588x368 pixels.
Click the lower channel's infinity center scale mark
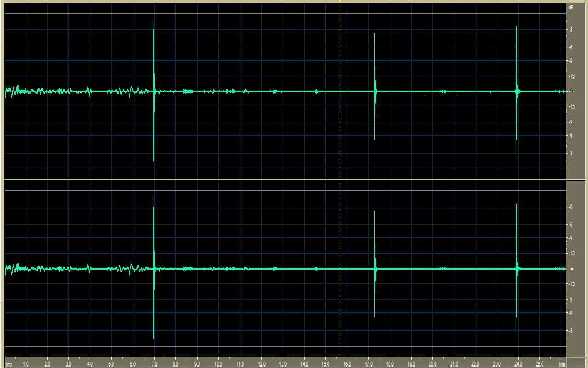[x=571, y=269]
